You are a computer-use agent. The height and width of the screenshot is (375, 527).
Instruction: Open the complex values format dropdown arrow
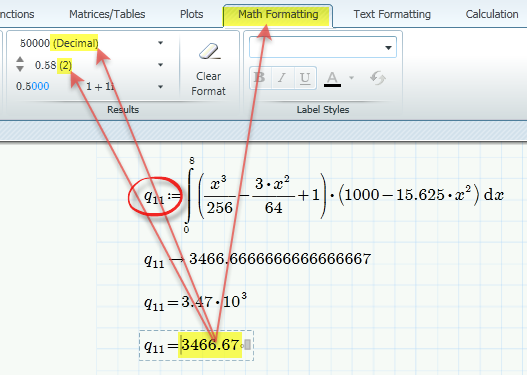click(x=161, y=87)
